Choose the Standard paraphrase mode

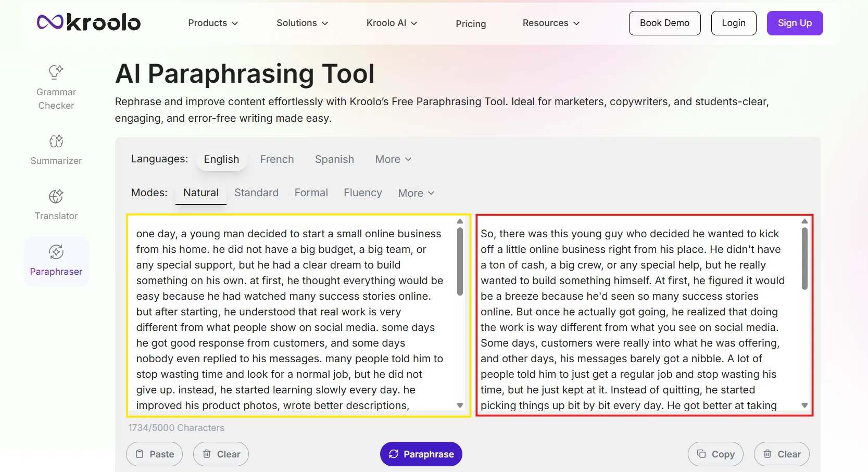tap(256, 193)
